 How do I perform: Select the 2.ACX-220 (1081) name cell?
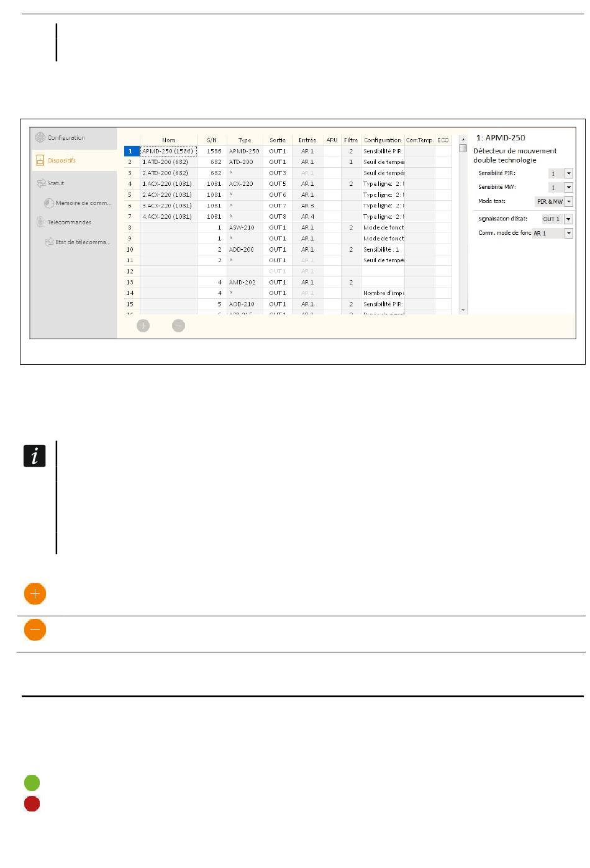point(168,194)
